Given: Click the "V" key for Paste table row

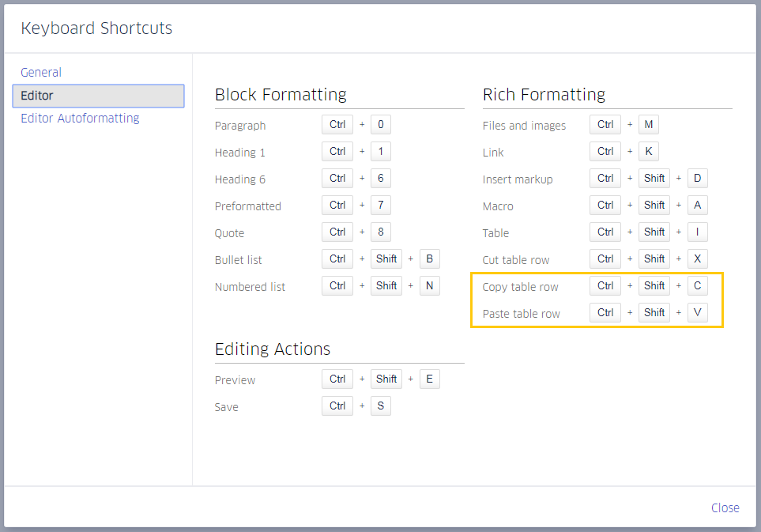Looking at the screenshot, I should pos(697,312).
